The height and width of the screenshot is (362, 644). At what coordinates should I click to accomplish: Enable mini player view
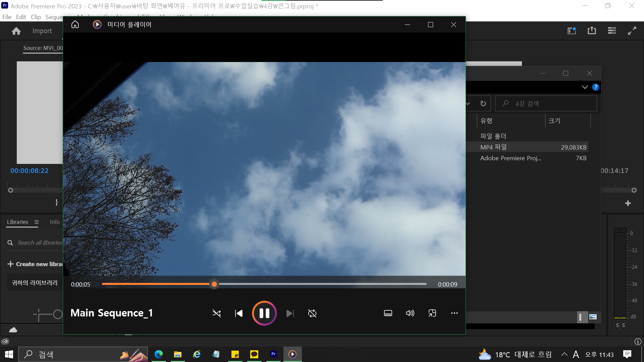[x=432, y=313]
